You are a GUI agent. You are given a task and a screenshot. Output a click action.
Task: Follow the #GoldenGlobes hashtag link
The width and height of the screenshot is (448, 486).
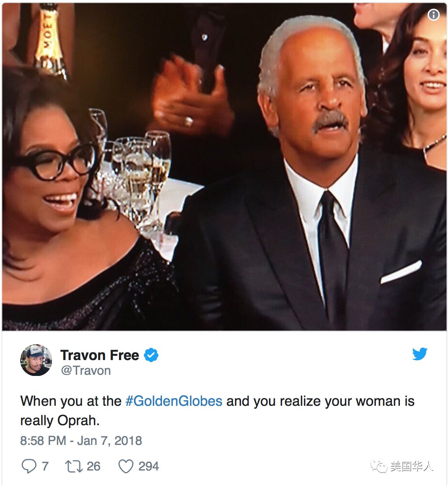(x=174, y=401)
